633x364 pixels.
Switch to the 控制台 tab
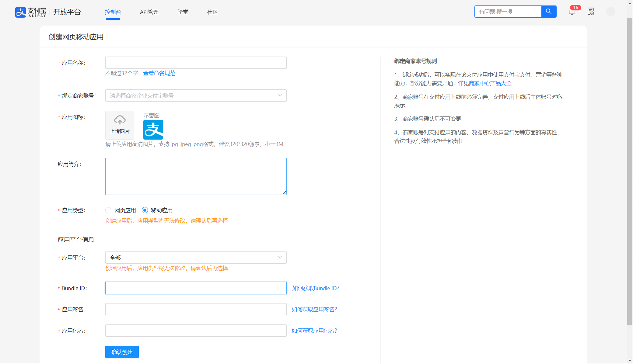point(113,12)
